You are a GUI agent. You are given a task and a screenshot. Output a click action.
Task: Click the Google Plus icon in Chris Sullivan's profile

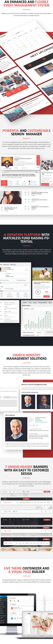tap(37, 426)
